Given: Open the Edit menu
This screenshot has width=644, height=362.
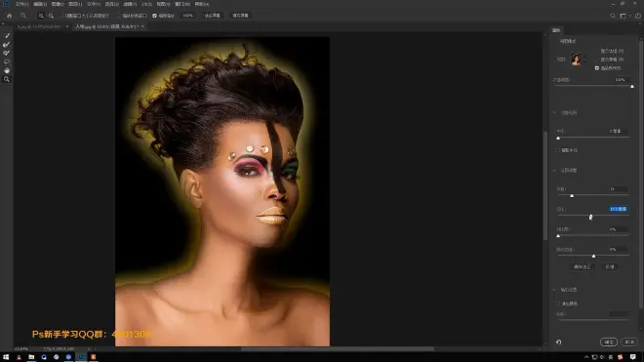Looking at the screenshot, I should (40, 4).
